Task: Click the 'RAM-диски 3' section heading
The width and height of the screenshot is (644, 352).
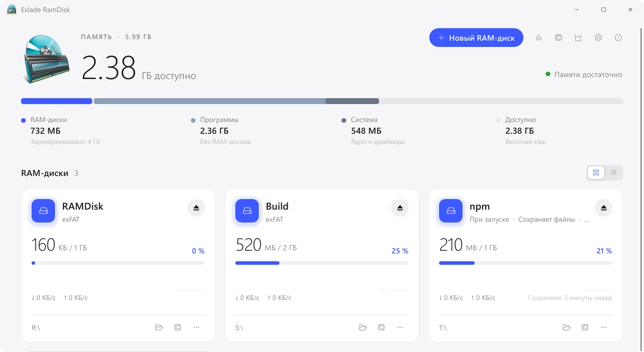Action: pos(49,173)
